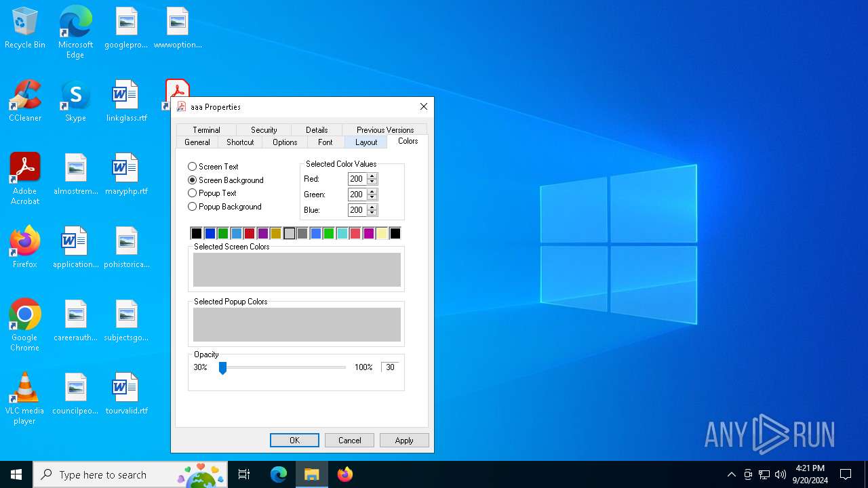868x488 pixels.
Task: Open the Action Center notifications icon
Action: [x=846, y=474]
